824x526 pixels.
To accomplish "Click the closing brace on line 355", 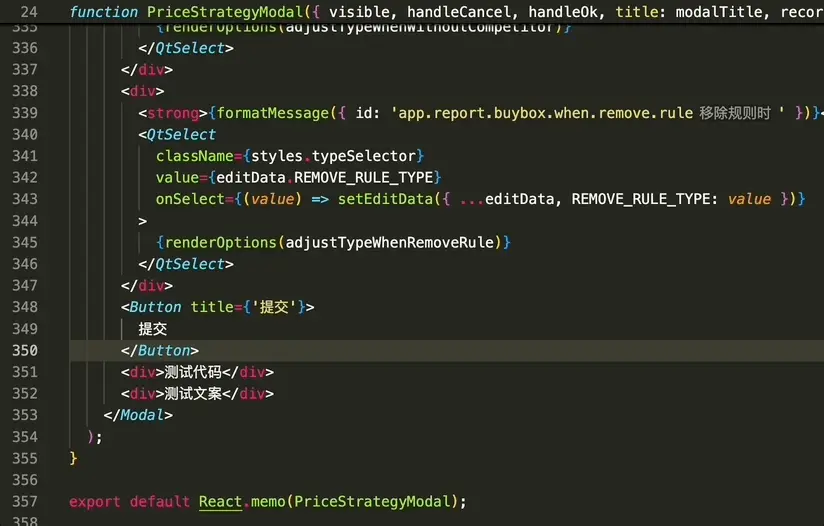I will (73, 458).
